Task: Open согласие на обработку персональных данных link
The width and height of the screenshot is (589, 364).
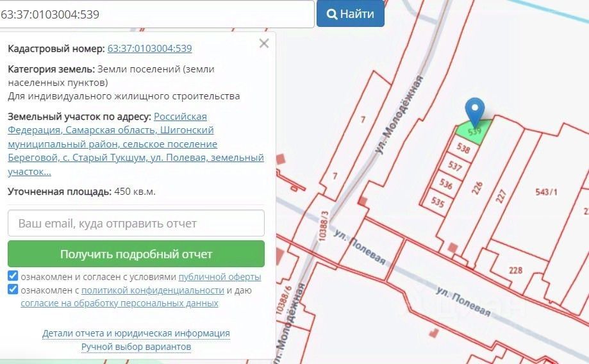Action: click(119, 303)
